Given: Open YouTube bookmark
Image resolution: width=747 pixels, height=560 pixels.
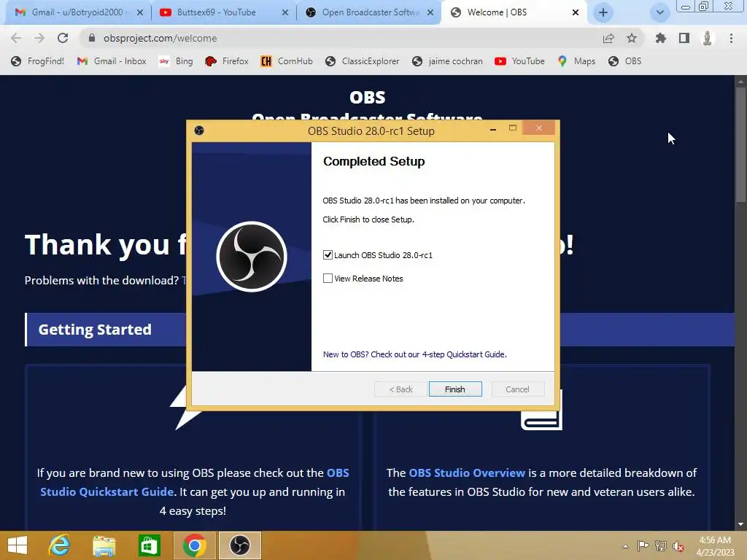Looking at the screenshot, I should point(519,61).
